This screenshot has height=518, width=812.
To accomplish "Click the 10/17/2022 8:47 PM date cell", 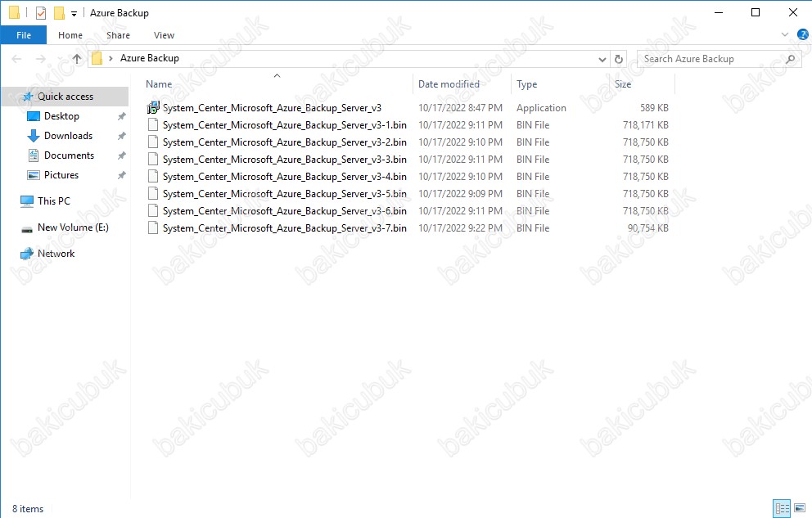I will [460, 108].
